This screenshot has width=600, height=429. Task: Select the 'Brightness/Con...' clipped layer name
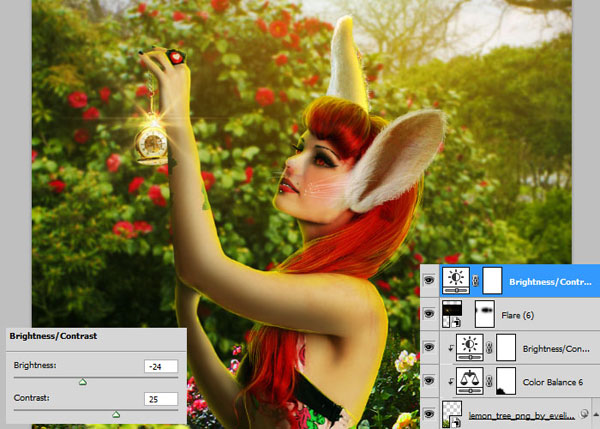click(556, 349)
